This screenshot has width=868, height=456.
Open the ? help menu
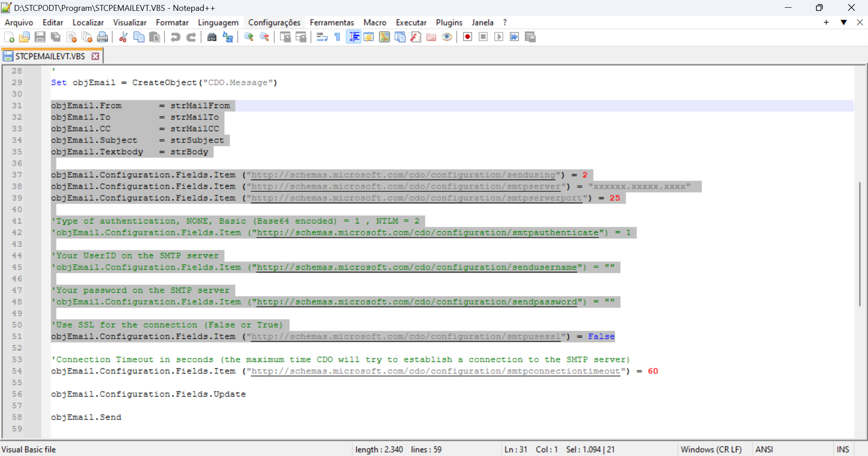coord(505,23)
